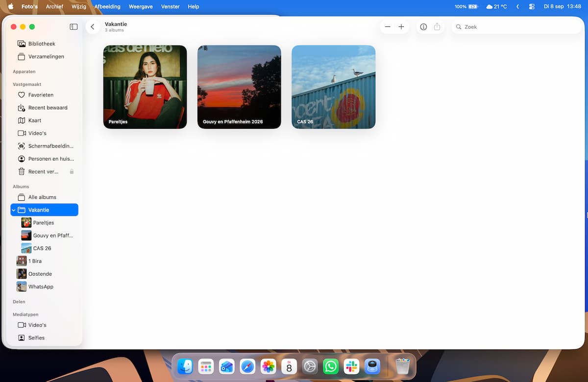
Task: Click the blue app icon beside Slack in Dock
Action: coord(372,366)
